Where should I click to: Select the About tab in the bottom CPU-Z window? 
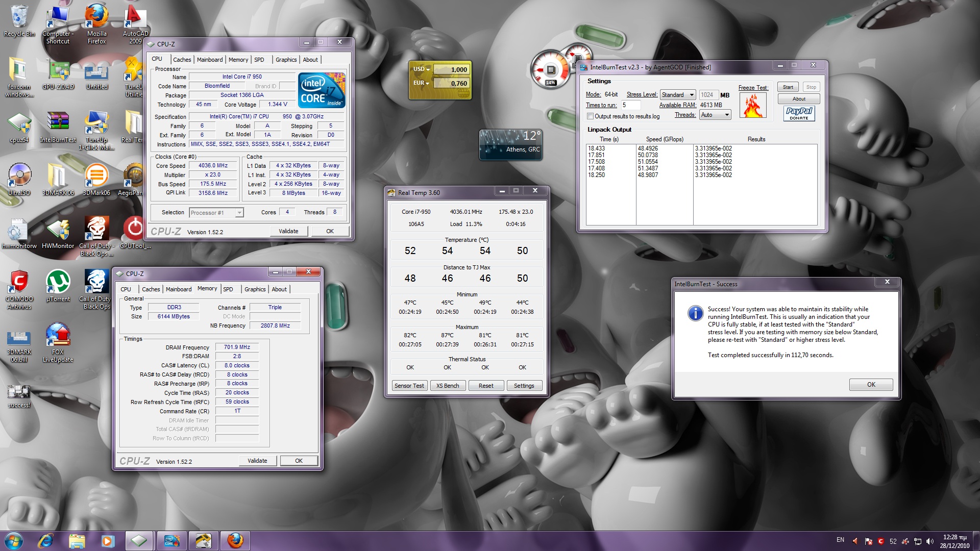279,289
